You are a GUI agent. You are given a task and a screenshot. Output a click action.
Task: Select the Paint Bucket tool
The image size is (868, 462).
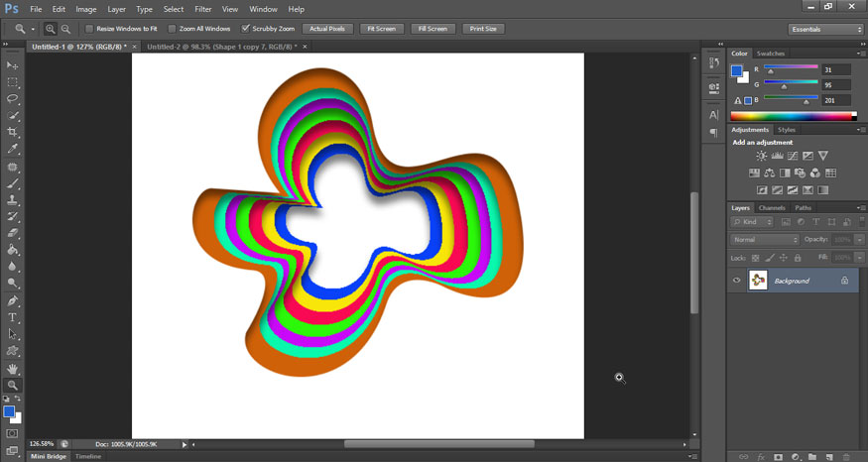point(12,250)
